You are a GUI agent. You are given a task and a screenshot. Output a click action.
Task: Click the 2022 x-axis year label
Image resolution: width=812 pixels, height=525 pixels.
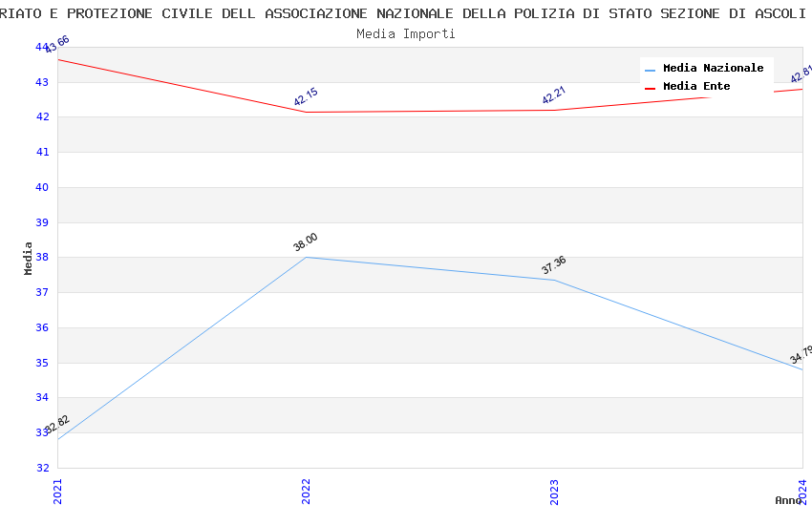pyautogui.click(x=306, y=491)
